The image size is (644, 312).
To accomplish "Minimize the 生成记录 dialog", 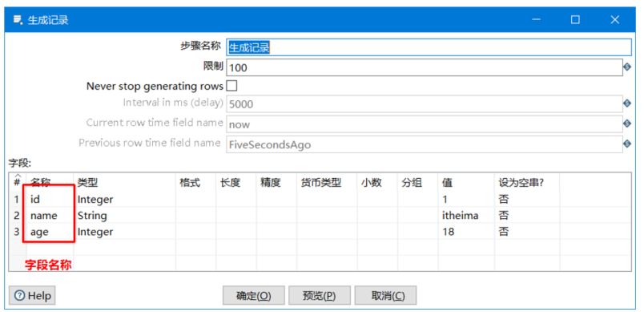I will [537, 20].
